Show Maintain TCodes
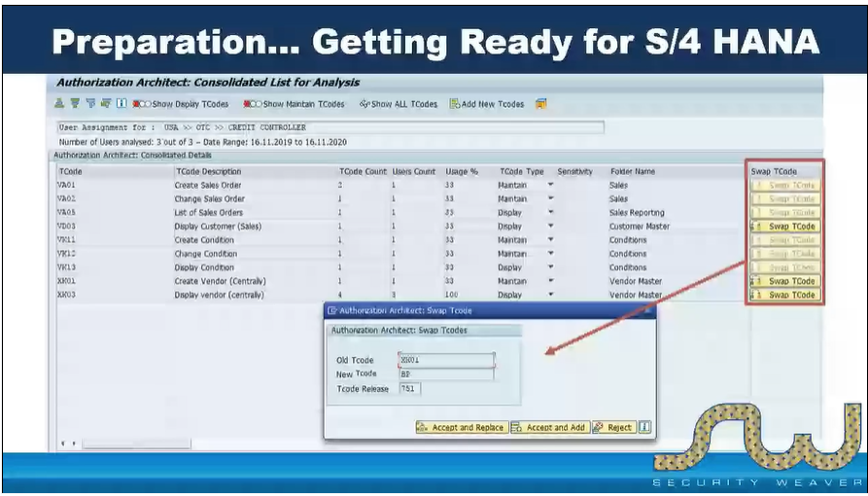 303,104
